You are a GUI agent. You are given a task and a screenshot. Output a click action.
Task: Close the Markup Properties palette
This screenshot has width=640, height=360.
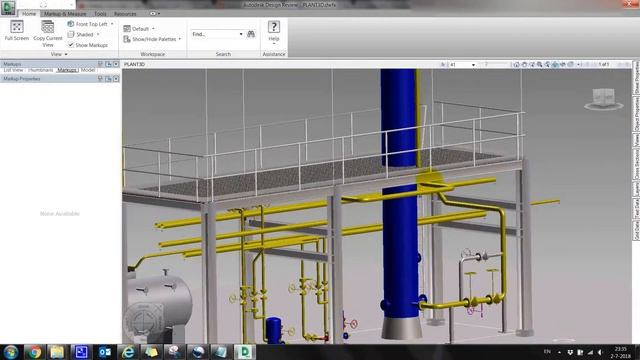click(116, 78)
